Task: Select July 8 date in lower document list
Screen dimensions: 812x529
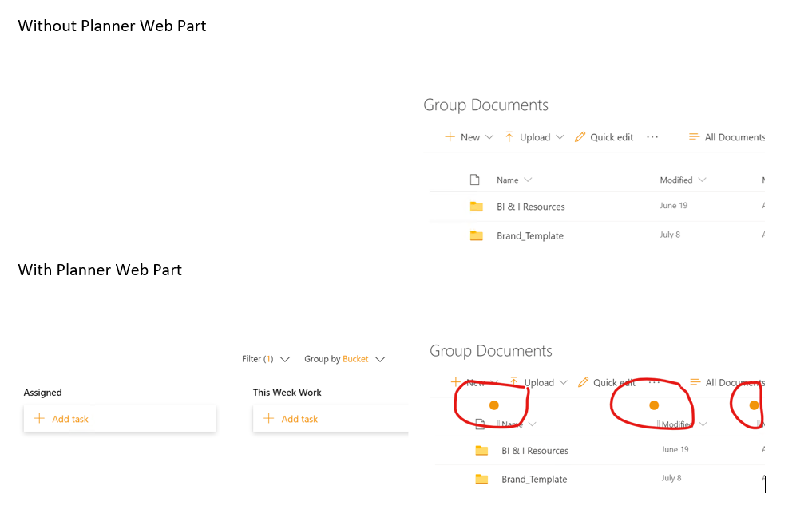Action: point(671,478)
